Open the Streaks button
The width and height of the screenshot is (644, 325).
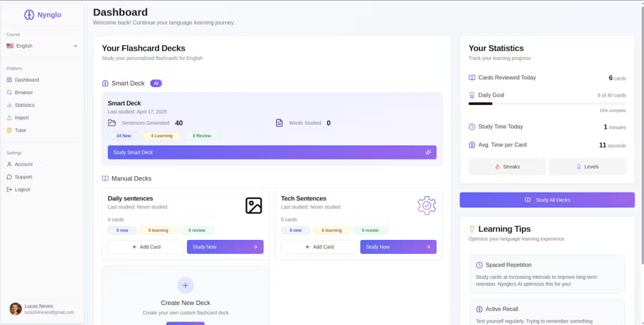pos(507,167)
